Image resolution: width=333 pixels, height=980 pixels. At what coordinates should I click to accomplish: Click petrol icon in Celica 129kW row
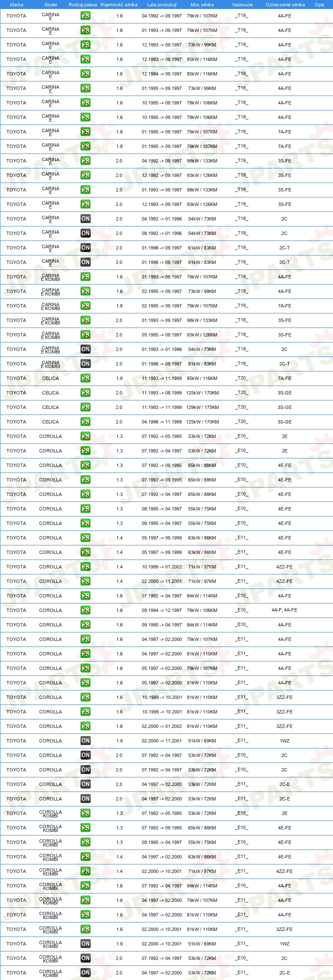(x=85, y=407)
